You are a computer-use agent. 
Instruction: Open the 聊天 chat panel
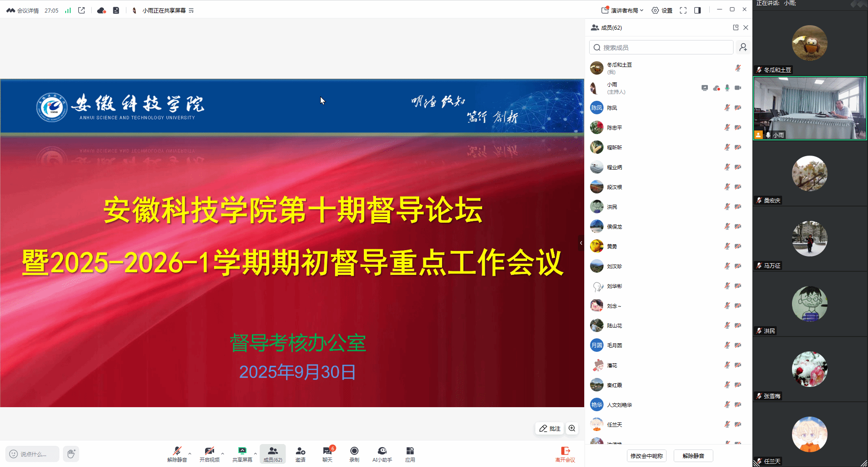coord(327,454)
